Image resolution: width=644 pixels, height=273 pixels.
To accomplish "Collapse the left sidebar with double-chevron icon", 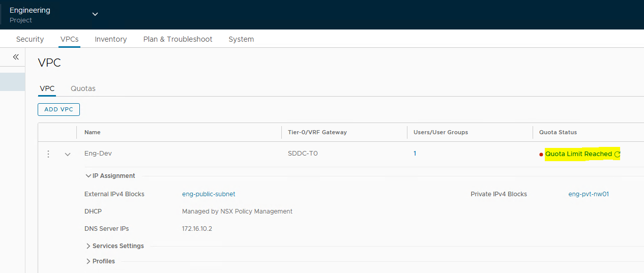I will [x=16, y=57].
